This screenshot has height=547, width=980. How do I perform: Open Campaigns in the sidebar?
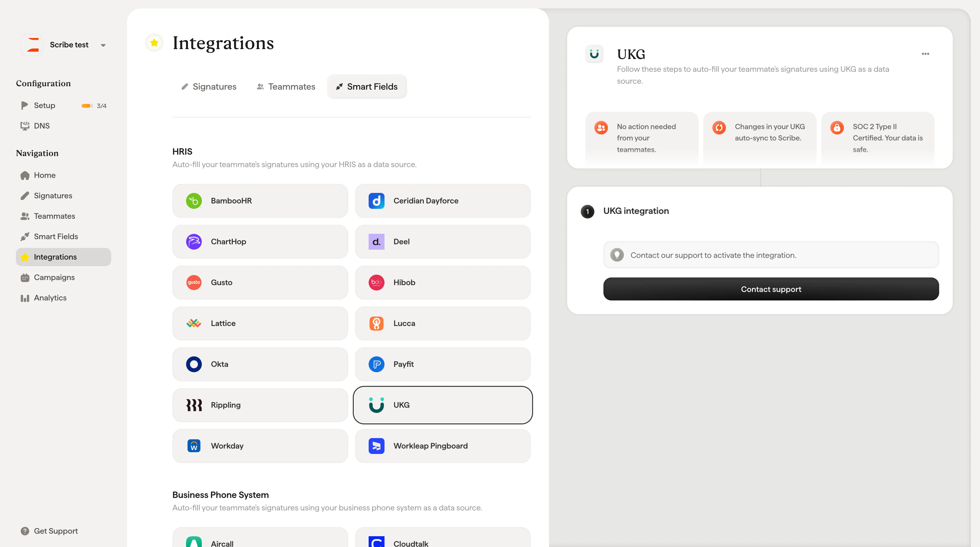click(x=54, y=277)
